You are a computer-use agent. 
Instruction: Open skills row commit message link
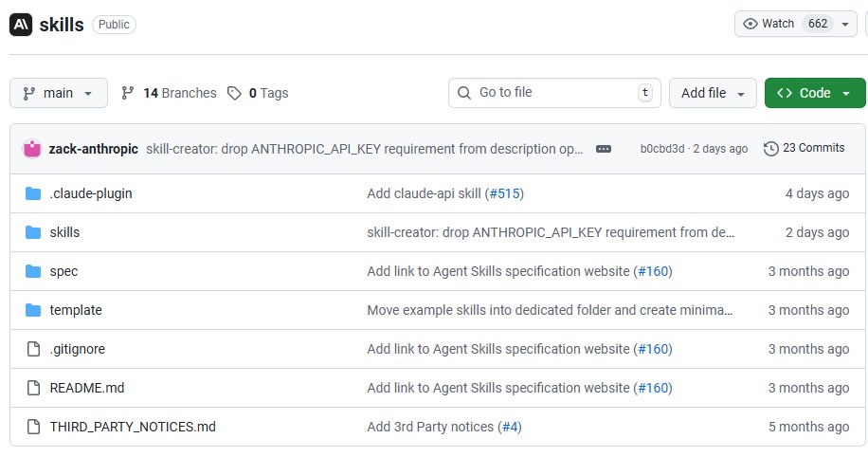click(551, 232)
